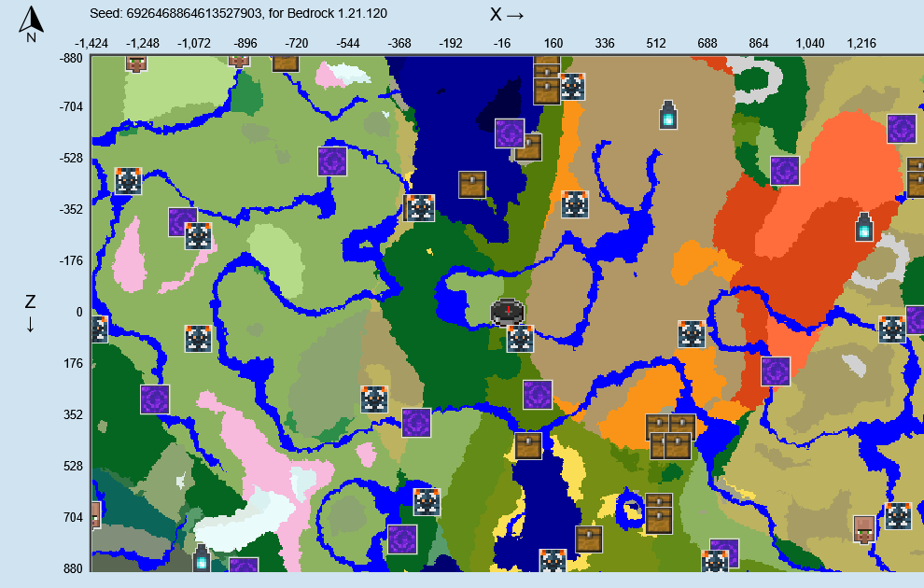The height and width of the screenshot is (588, 924).
Task: Open trial chambers marker just below spawn point
Action: pyautogui.click(x=520, y=338)
